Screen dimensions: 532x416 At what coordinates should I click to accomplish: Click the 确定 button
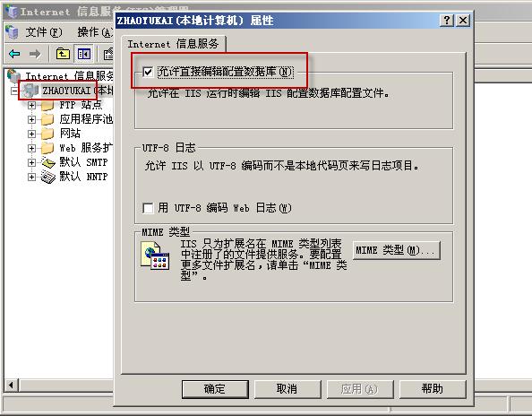point(215,389)
